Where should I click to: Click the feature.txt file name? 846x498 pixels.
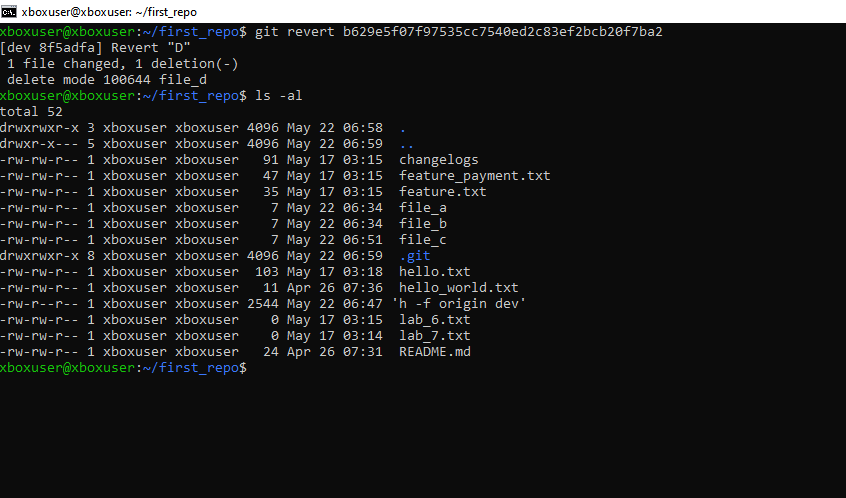tap(442, 192)
